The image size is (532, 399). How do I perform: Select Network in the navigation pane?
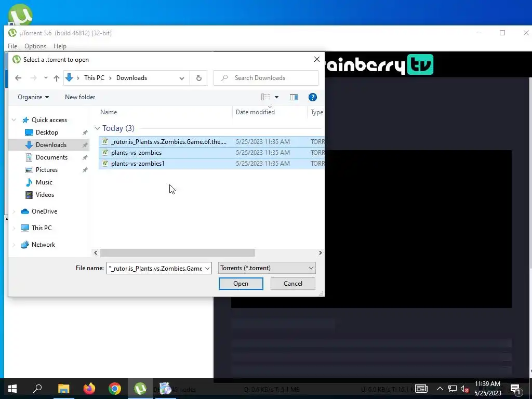tap(44, 245)
